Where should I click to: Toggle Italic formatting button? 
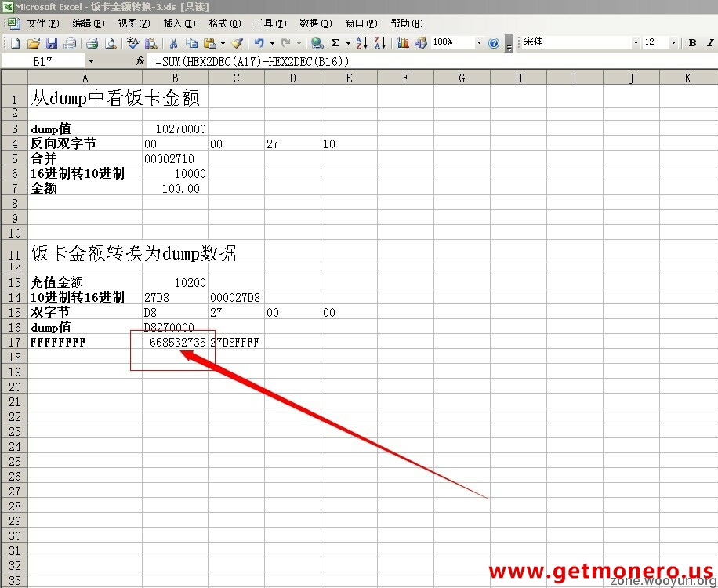point(711,43)
